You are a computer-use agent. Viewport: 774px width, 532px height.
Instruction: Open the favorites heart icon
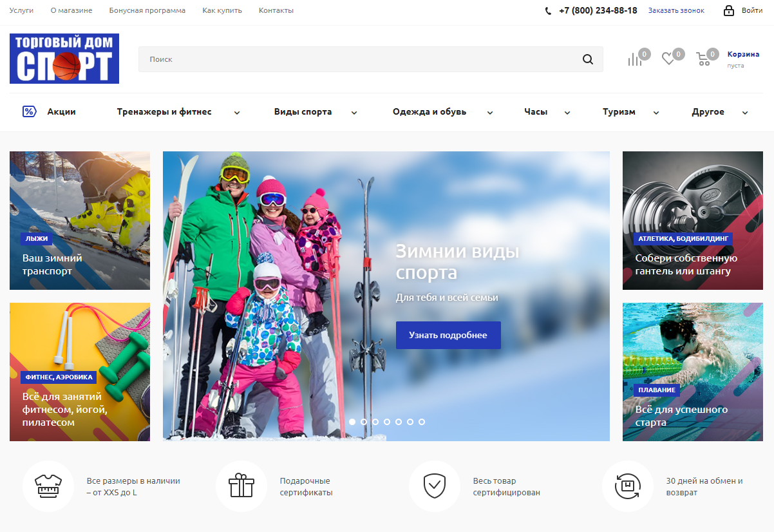pos(668,59)
